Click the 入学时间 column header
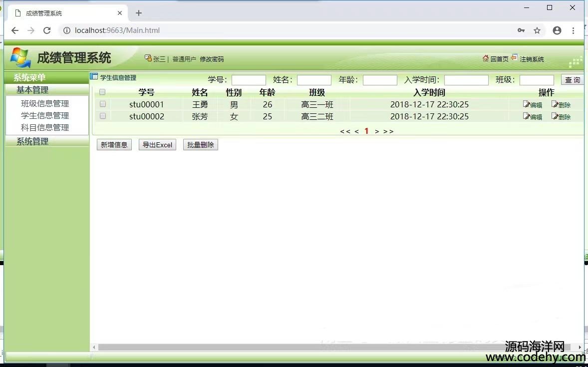588x367 pixels. [x=429, y=92]
